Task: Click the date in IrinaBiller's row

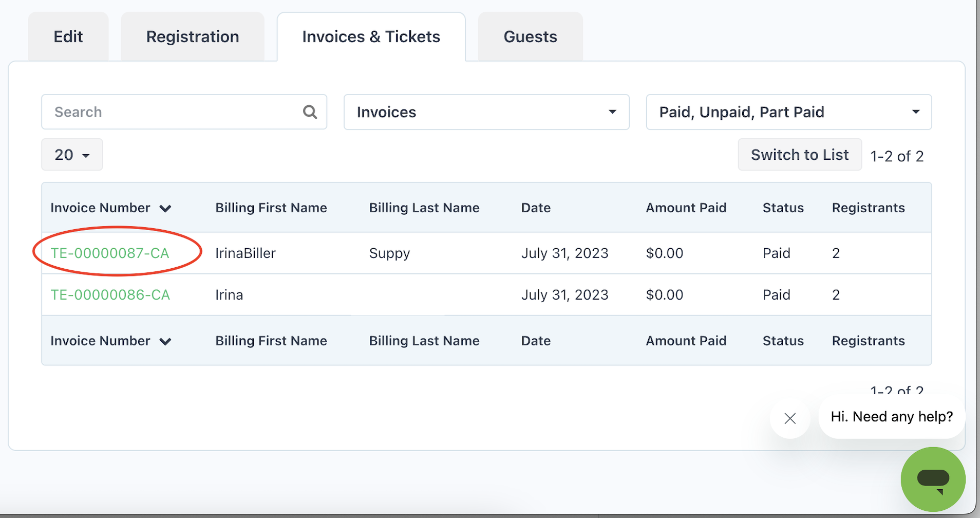Action: point(564,253)
